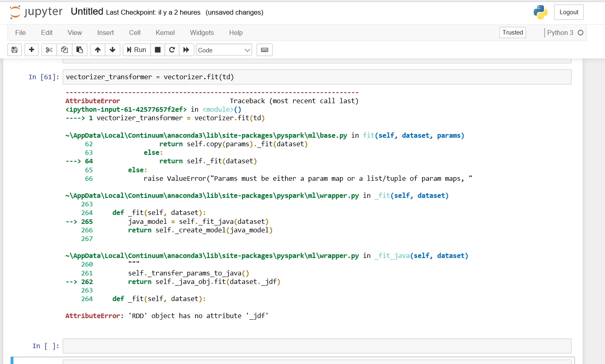
Task: Open the command palette keyboard icon
Action: click(265, 50)
